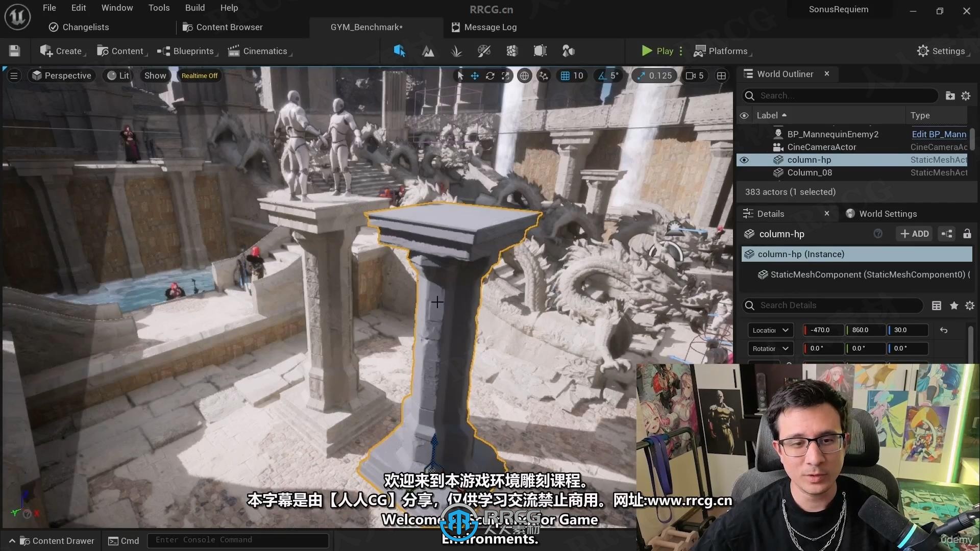Toggle grid snapping icon
The height and width of the screenshot is (551, 980).
point(565,76)
